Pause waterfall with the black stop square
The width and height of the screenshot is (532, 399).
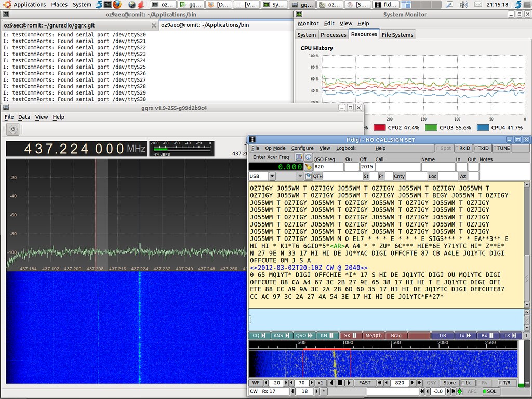(x=340, y=383)
